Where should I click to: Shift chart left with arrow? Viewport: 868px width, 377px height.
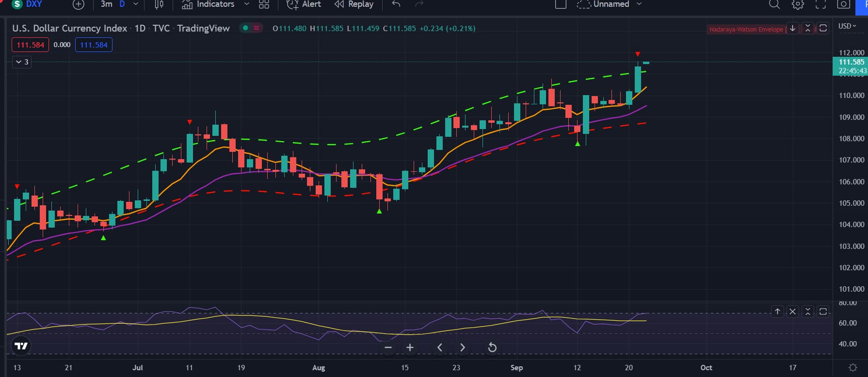point(440,347)
